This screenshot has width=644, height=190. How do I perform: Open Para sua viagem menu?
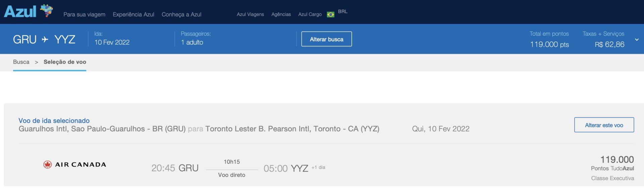coord(84,14)
